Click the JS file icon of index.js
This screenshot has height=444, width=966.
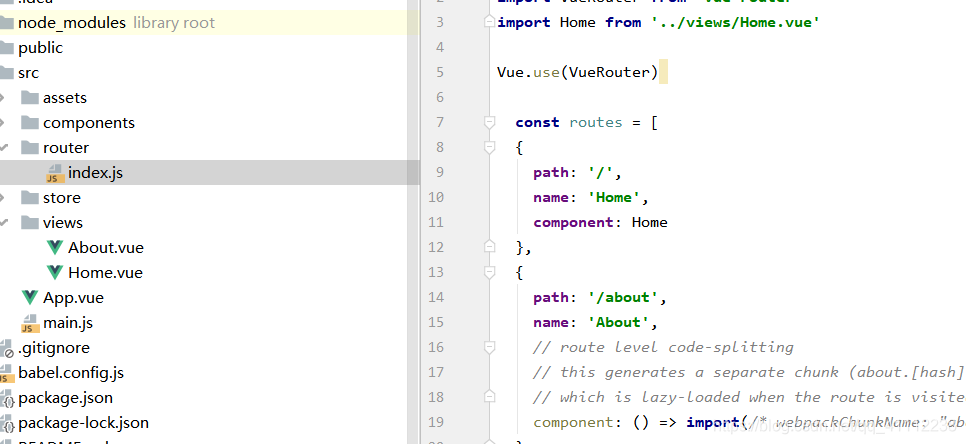[x=55, y=173]
